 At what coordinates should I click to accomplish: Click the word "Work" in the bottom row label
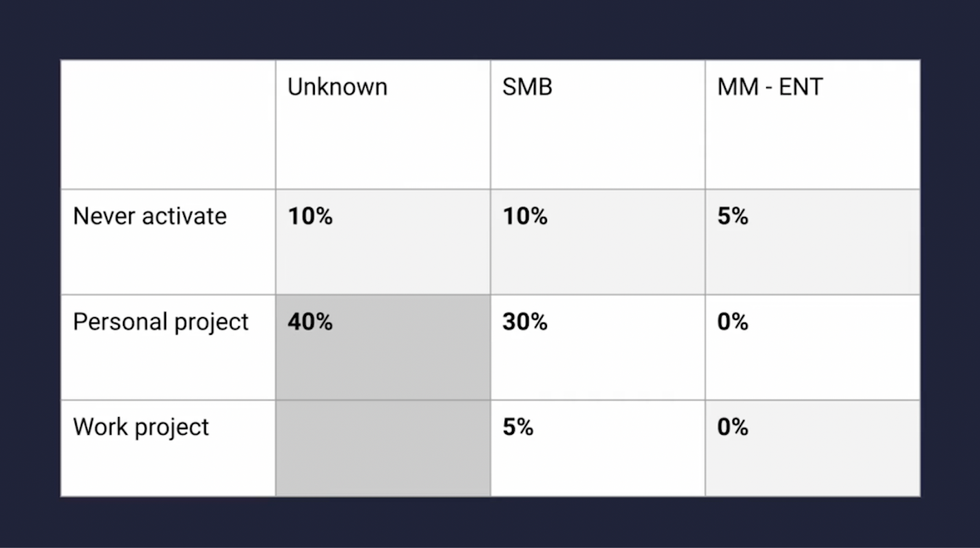pos(100,427)
